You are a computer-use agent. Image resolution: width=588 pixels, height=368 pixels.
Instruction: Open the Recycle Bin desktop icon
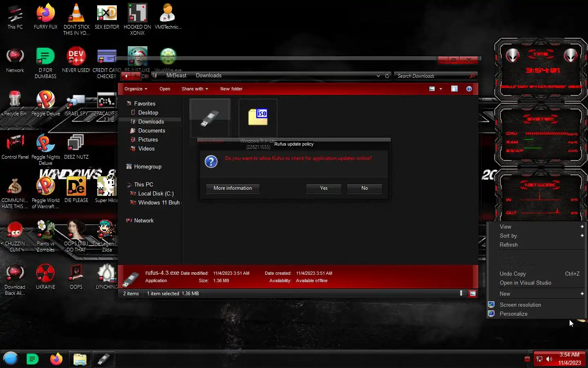[x=15, y=103]
